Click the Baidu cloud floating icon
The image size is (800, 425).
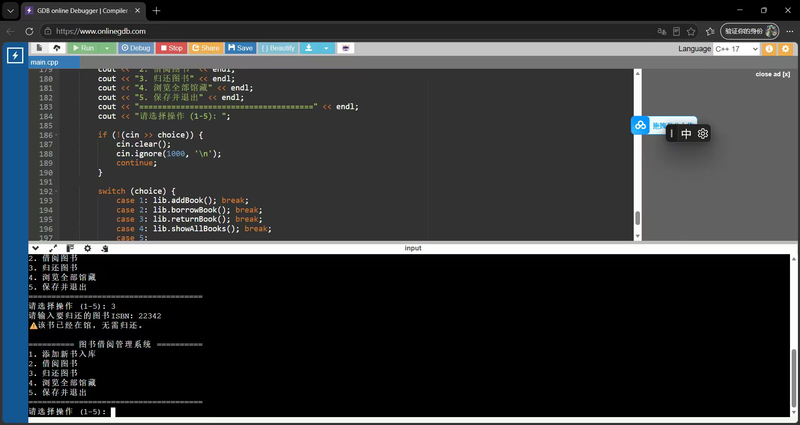coord(640,126)
